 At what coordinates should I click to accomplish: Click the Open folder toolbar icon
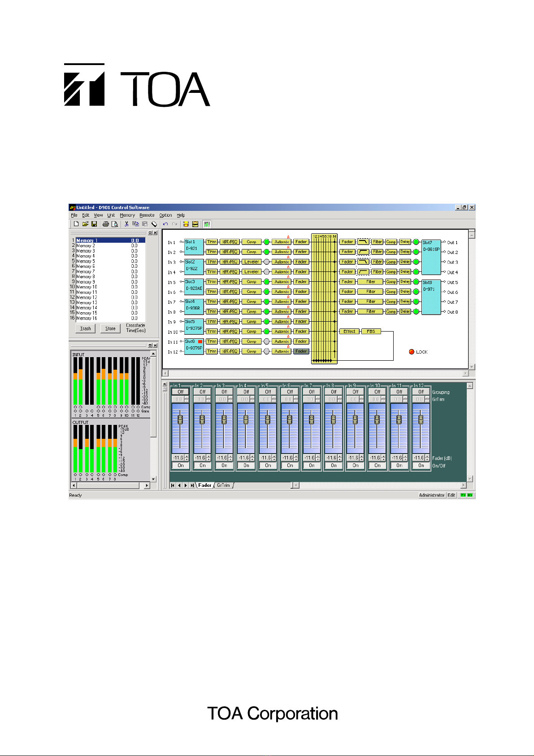[x=85, y=224]
